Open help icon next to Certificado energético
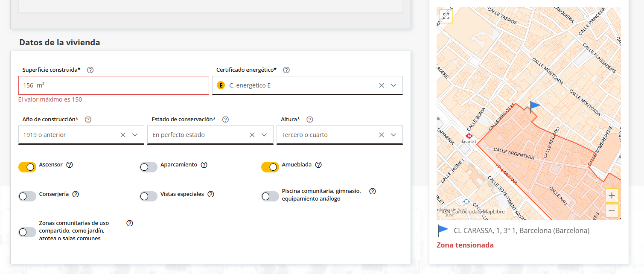Image resolution: width=644 pixels, height=274 pixels. 286,70
